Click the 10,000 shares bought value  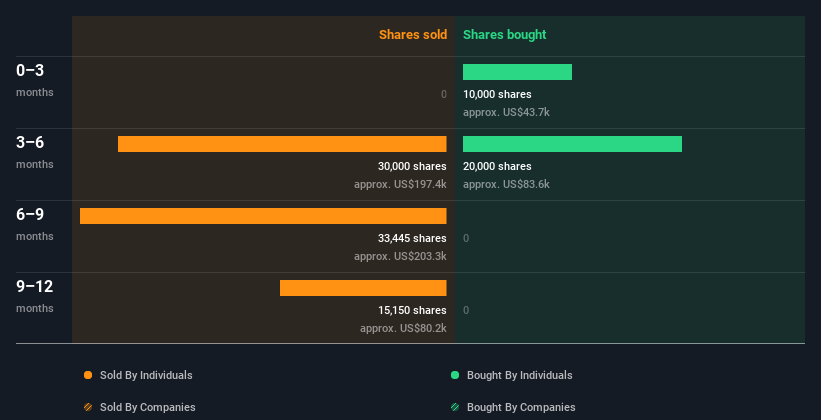[x=497, y=94]
